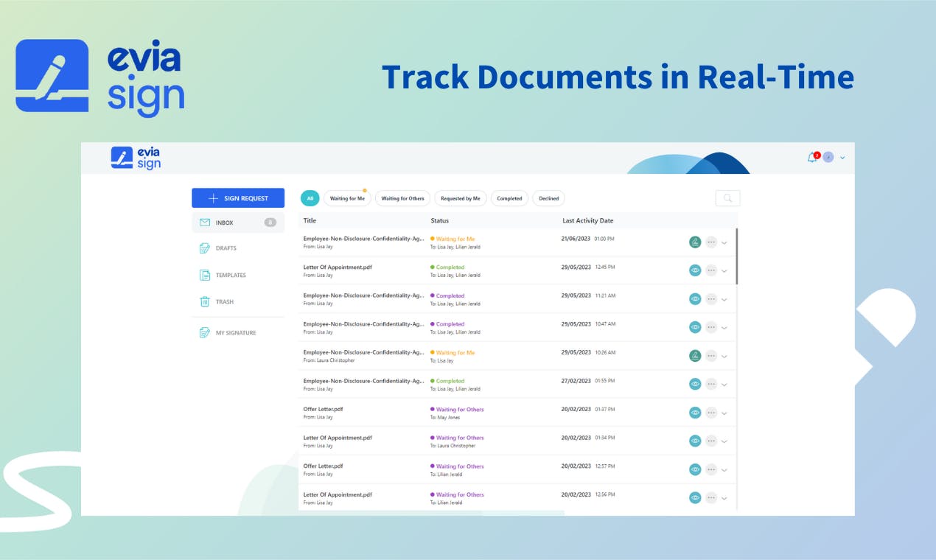
Task: Click the sign icon on the 10:26 AM row
Action: click(694, 355)
